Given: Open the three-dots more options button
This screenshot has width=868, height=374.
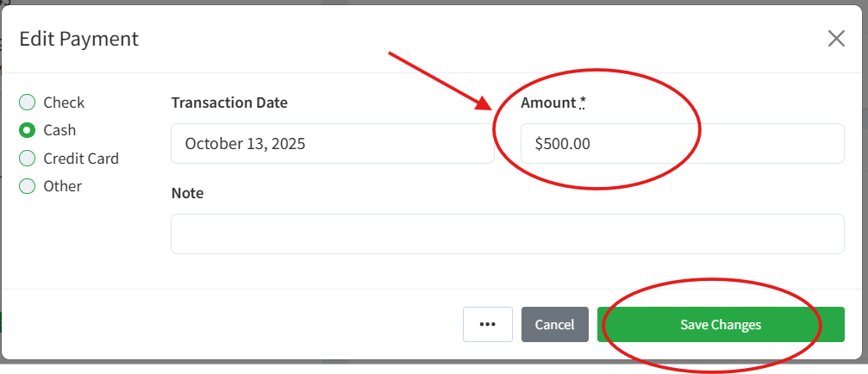Looking at the screenshot, I should pyautogui.click(x=487, y=324).
